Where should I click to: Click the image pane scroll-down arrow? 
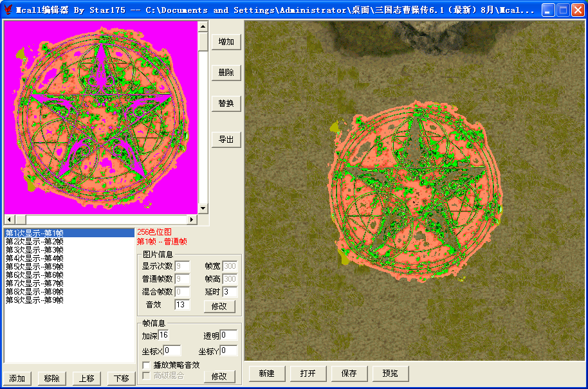coord(203,208)
